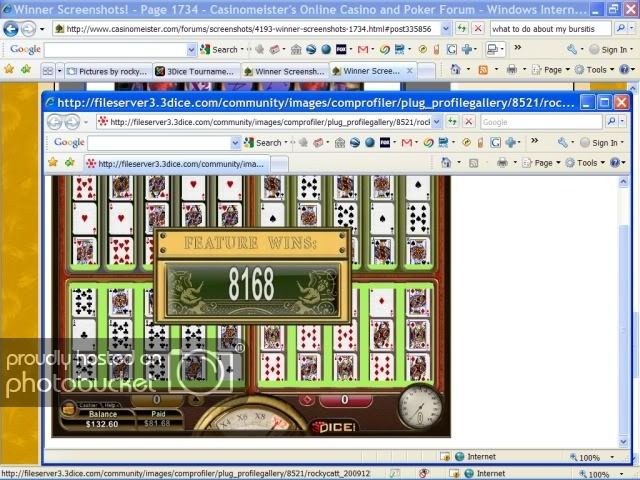Image resolution: width=640 pixels, height=480 pixels.
Task: Click the wrench settings icon on inner Google toolbar
Action: (562, 142)
